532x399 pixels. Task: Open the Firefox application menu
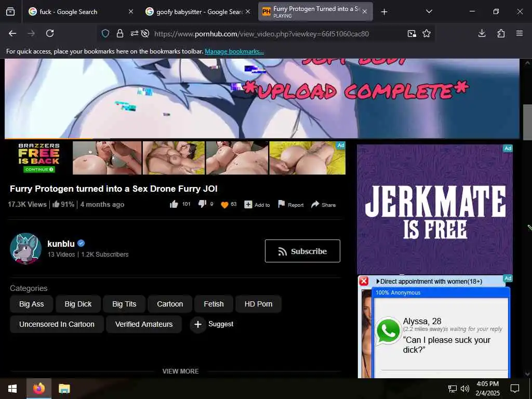(520, 33)
